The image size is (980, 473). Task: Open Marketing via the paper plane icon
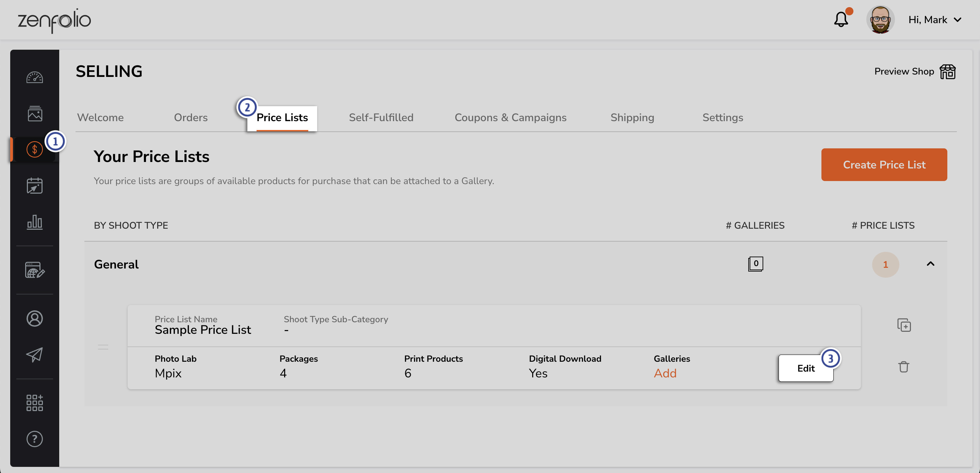tap(35, 355)
